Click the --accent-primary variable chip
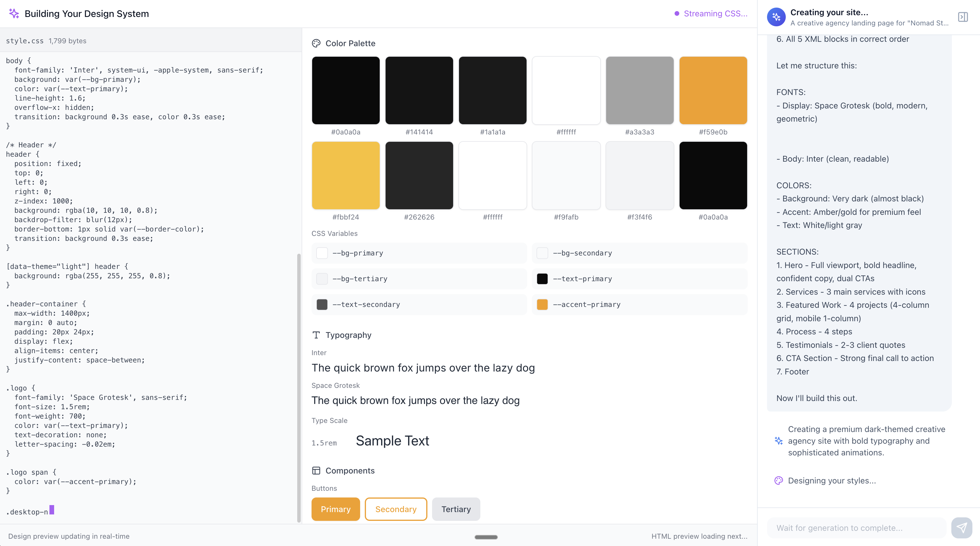Screen dimensions: 980x546 point(639,305)
